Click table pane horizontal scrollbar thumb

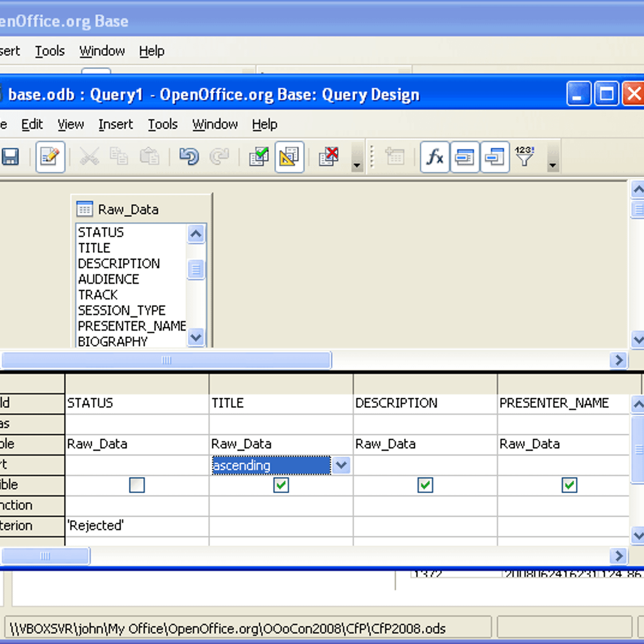click(166, 360)
